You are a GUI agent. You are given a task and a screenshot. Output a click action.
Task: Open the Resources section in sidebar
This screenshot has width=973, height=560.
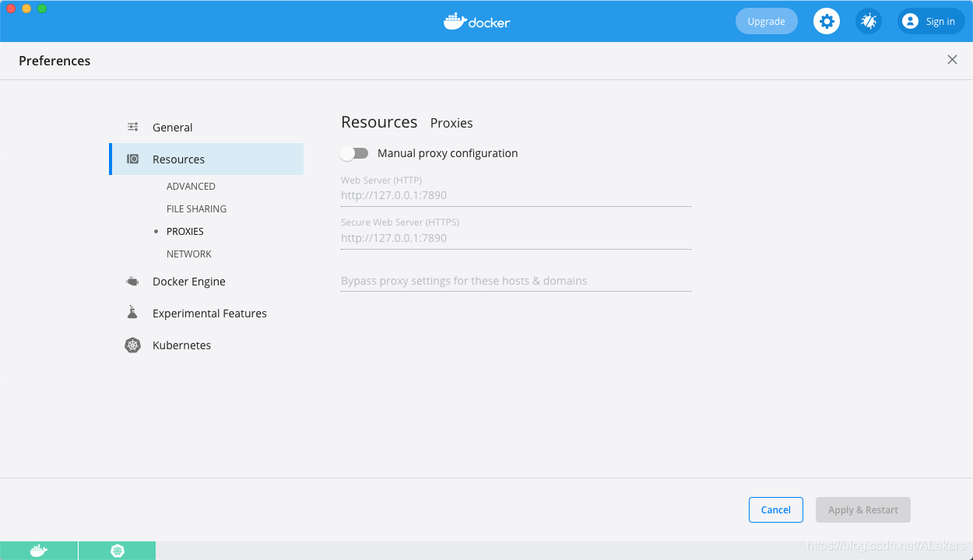click(178, 159)
